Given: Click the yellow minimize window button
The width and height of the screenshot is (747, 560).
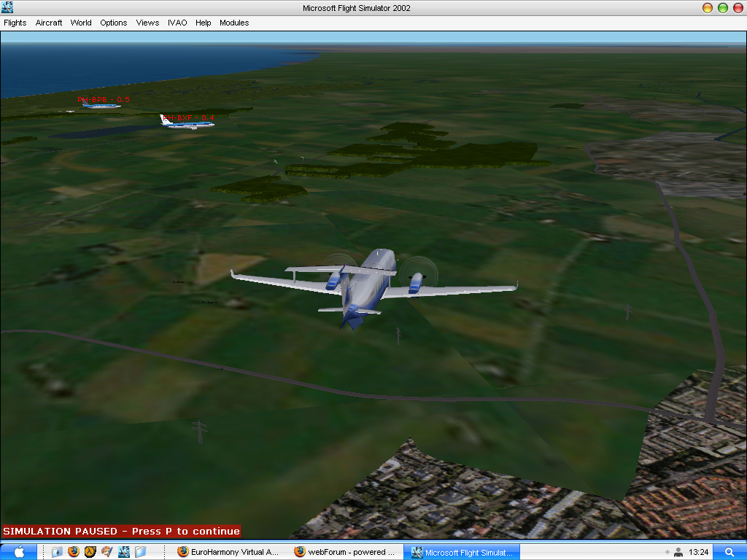Looking at the screenshot, I should 708,7.
